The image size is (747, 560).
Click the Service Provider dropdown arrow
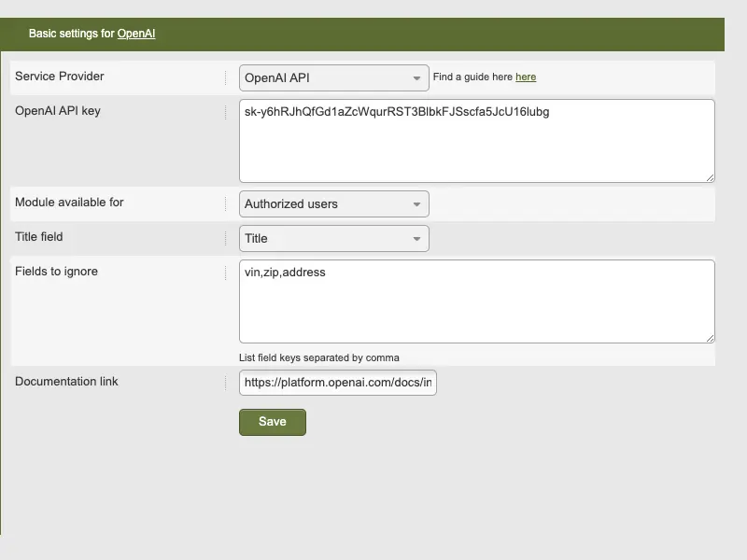(x=416, y=78)
